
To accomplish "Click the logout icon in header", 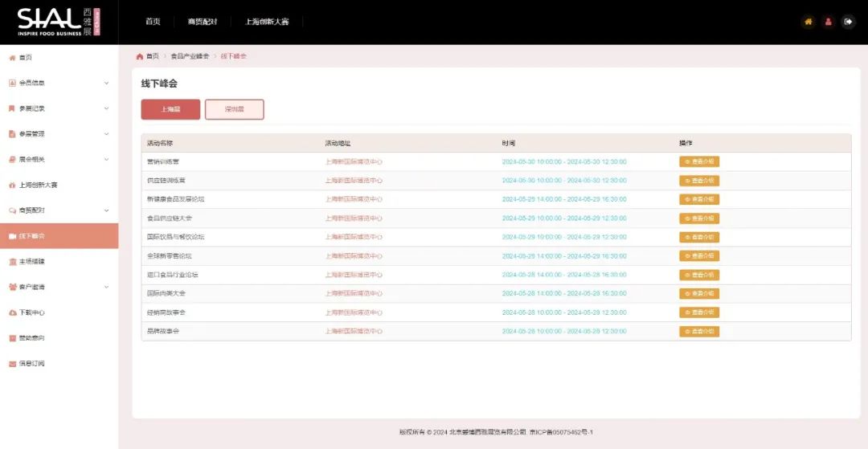I will point(848,22).
